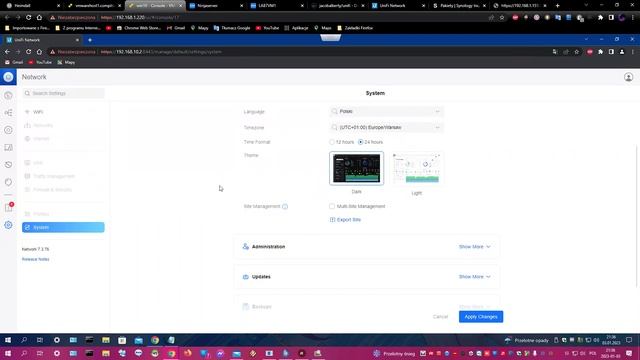
Task: Open the client devices icon in sidebar
Action: [8, 147]
